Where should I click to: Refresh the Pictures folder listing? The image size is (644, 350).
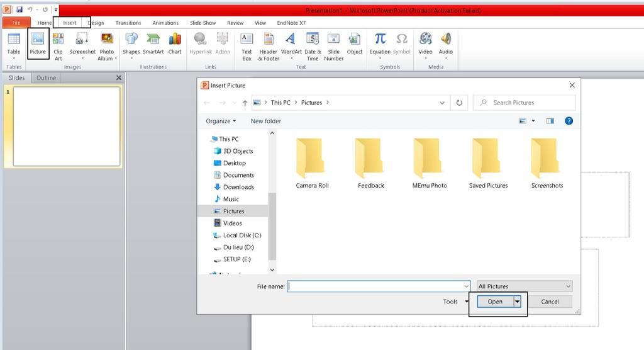coord(459,103)
